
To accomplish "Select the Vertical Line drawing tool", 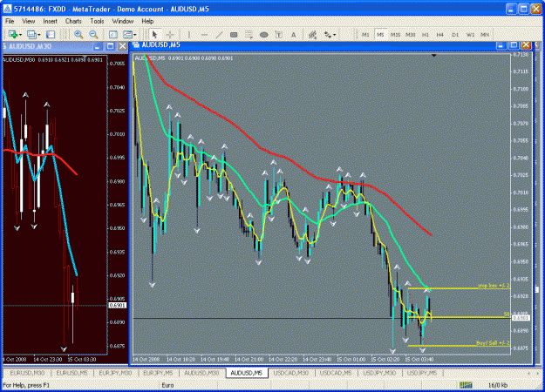I will (188, 34).
